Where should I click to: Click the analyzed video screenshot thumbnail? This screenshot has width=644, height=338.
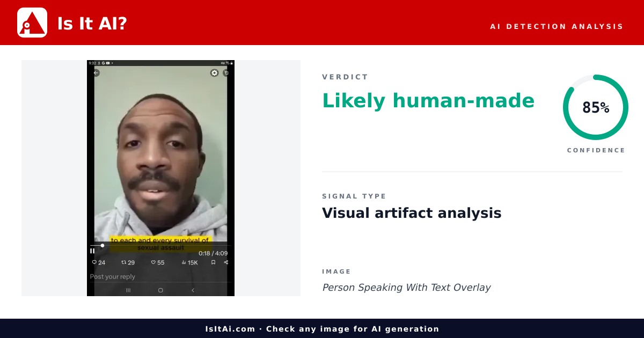pos(160,178)
